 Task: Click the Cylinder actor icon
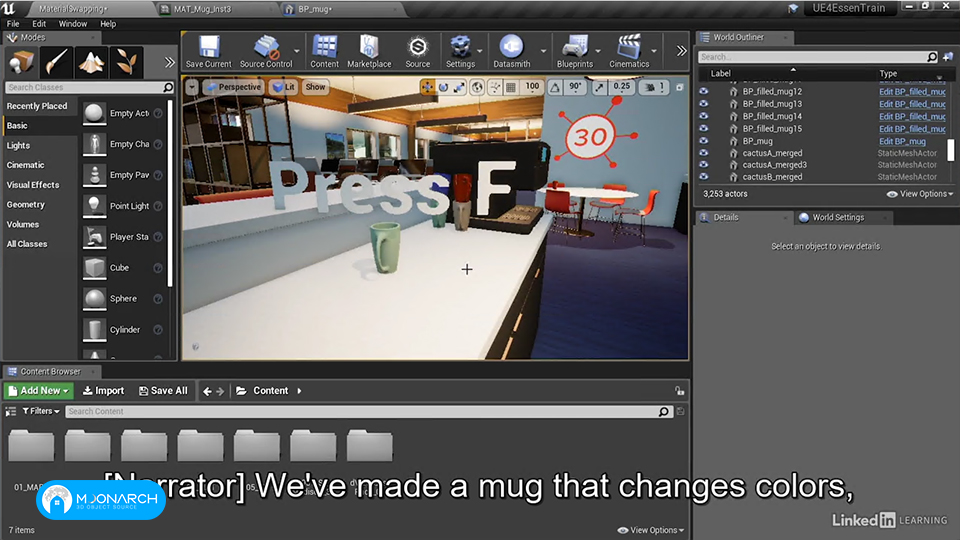pos(94,329)
